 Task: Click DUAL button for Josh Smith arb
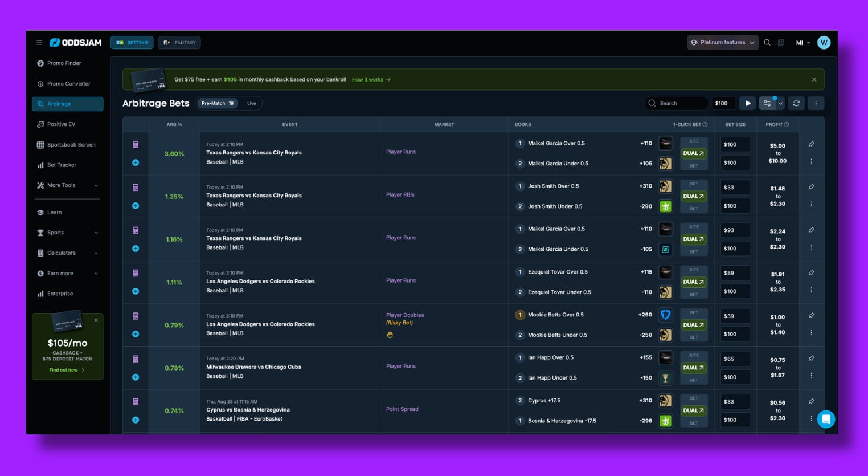[x=693, y=196]
